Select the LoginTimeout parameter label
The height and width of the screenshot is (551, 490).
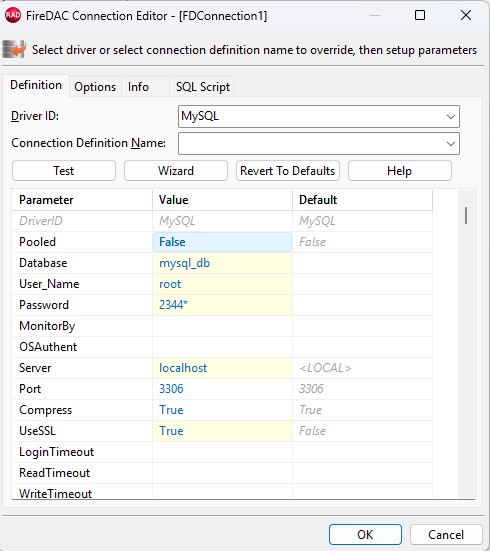click(x=57, y=452)
